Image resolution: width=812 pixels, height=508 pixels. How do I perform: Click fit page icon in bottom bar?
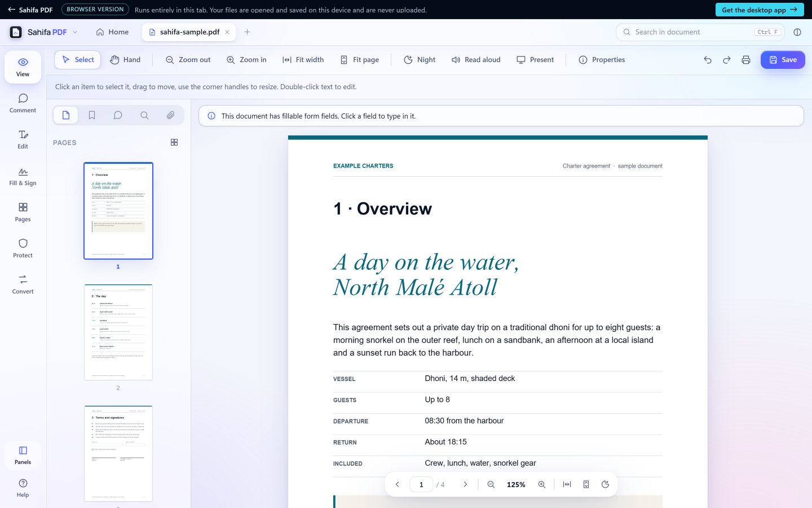pos(586,484)
